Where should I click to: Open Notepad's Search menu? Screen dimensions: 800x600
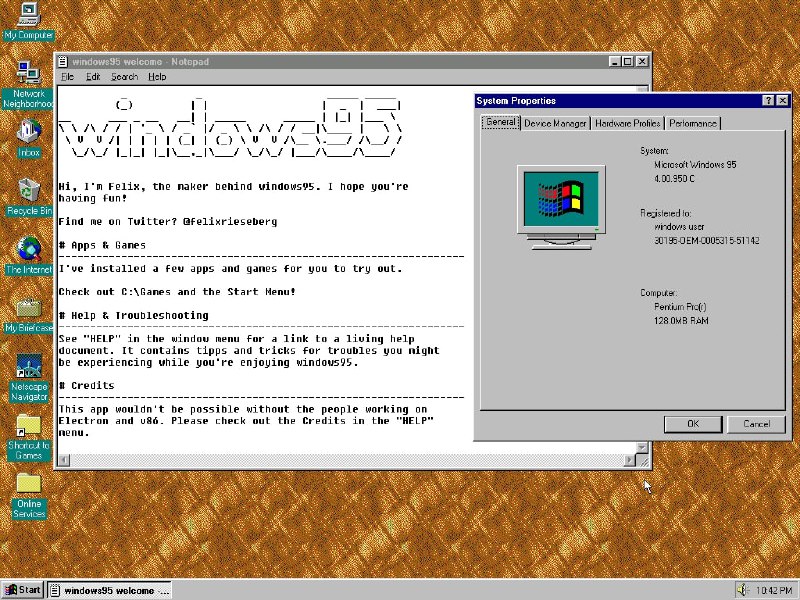pyautogui.click(x=124, y=76)
